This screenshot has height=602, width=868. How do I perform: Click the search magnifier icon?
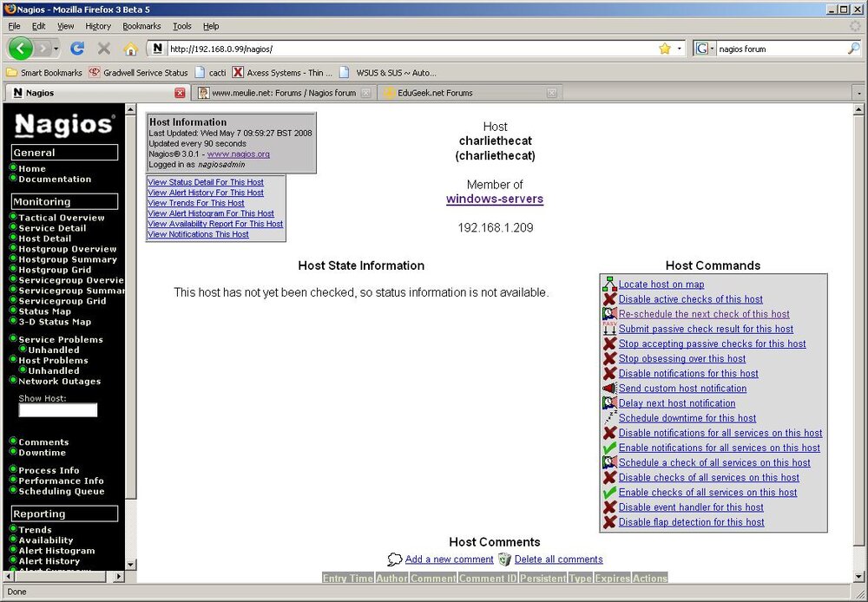(853, 49)
